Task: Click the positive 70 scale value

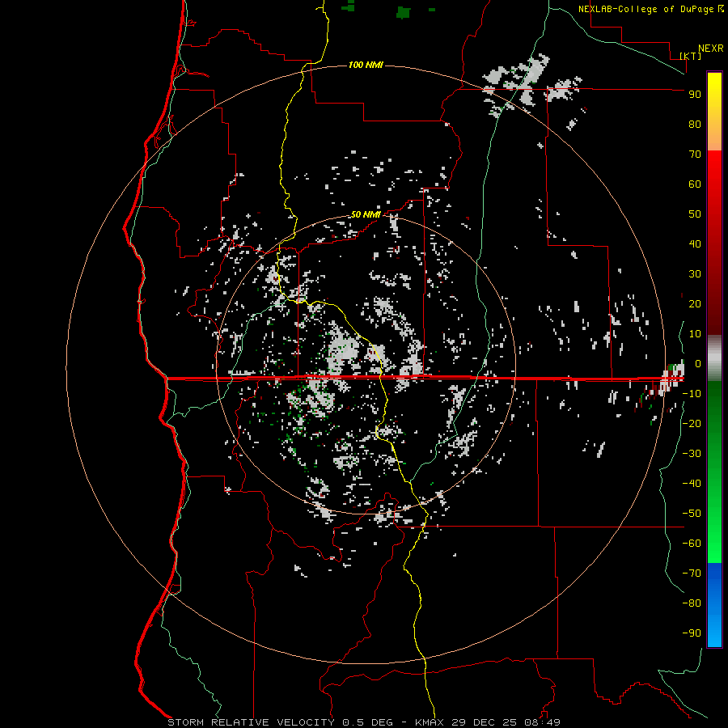Action: [x=695, y=154]
